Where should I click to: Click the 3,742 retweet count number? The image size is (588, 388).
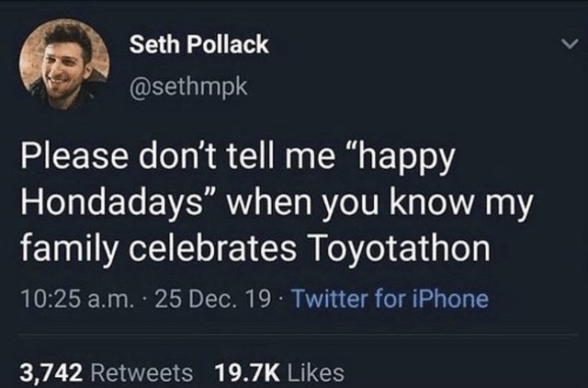(x=52, y=372)
